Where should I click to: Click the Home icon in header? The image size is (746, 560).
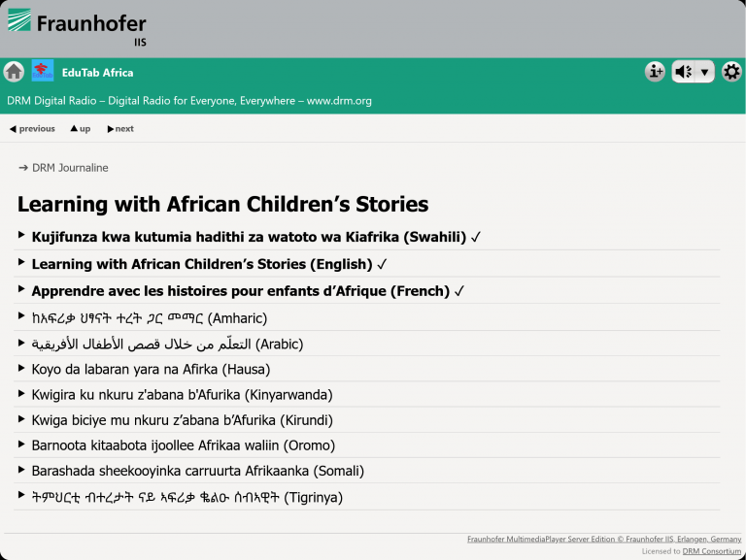14,72
